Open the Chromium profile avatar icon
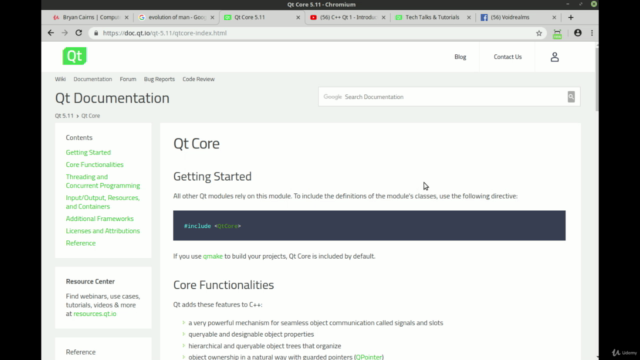The width and height of the screenshot is (640, 360). [x=578, y=33]
